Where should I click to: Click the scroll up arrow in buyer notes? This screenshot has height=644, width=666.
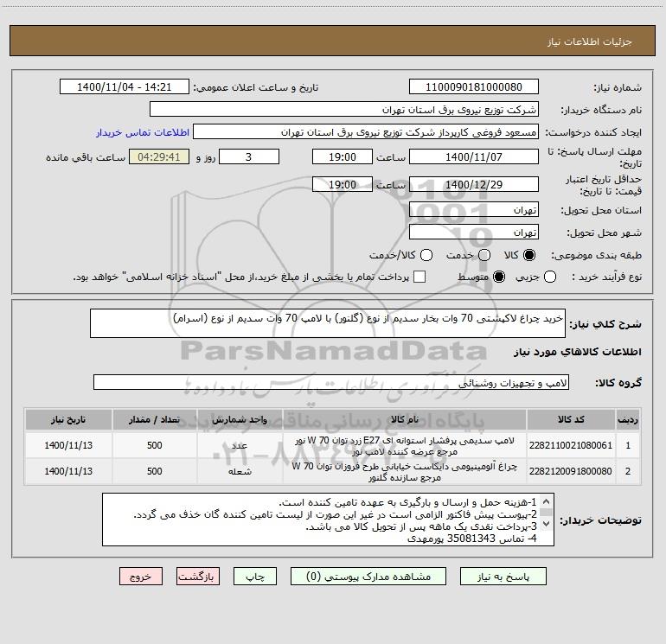click(x=547, y=501)
